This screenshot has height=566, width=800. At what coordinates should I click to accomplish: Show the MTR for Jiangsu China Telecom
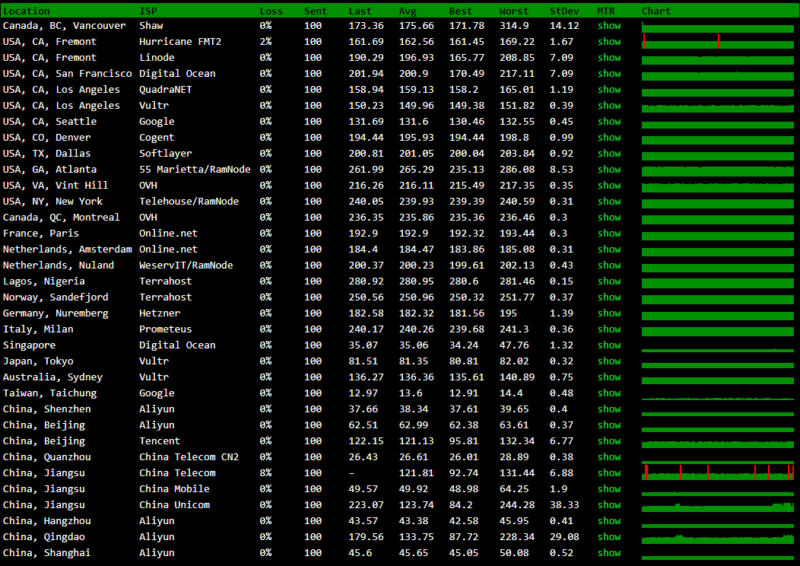point(609,473)
